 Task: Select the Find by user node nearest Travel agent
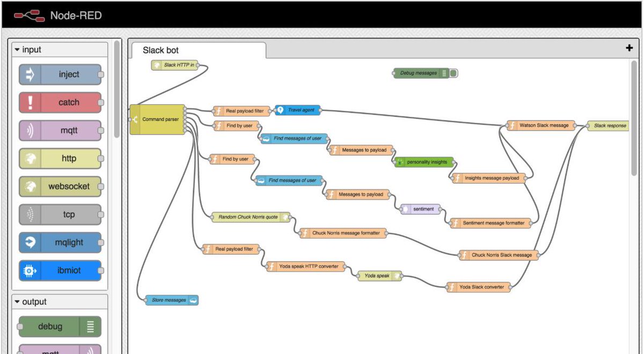coord(236,126)
